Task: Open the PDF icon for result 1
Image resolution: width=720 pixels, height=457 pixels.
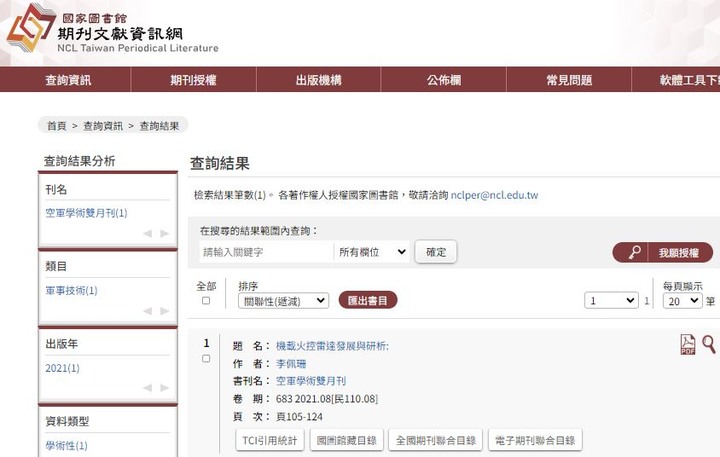Action: 687,344
